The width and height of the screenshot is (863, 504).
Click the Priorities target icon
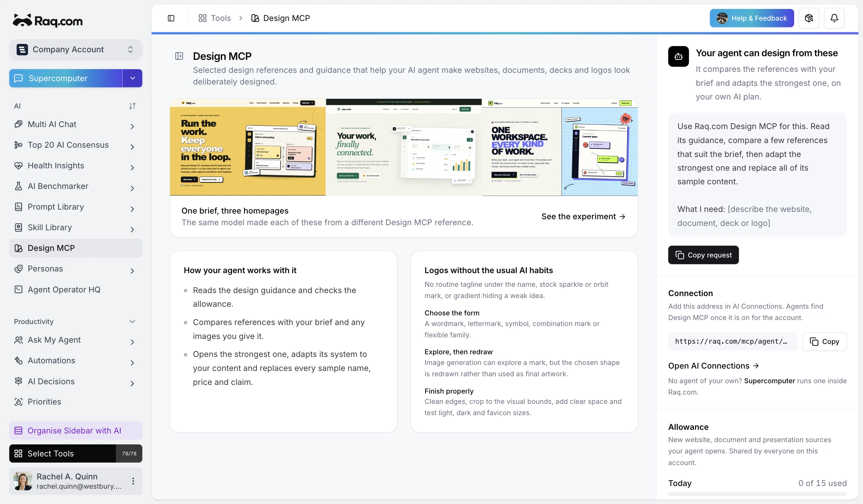pos(19,402)
